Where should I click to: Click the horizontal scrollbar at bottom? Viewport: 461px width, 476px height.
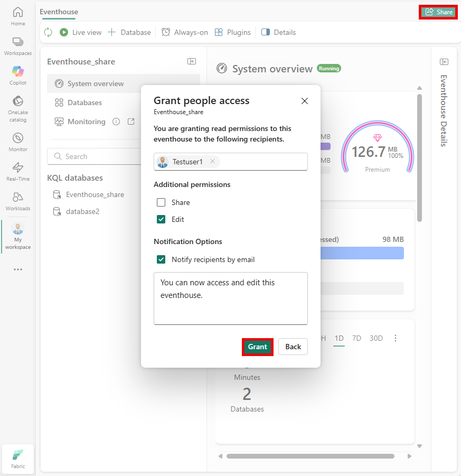tap(310, 456)
